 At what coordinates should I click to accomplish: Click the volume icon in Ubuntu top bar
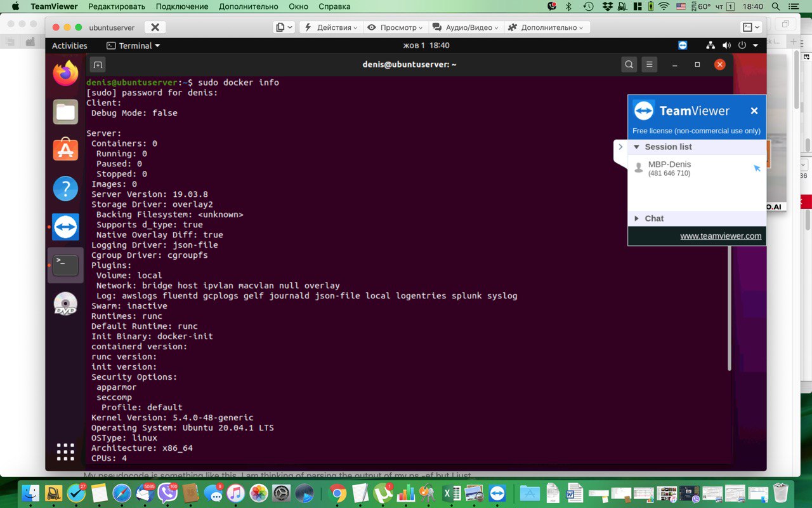[726, 46]
